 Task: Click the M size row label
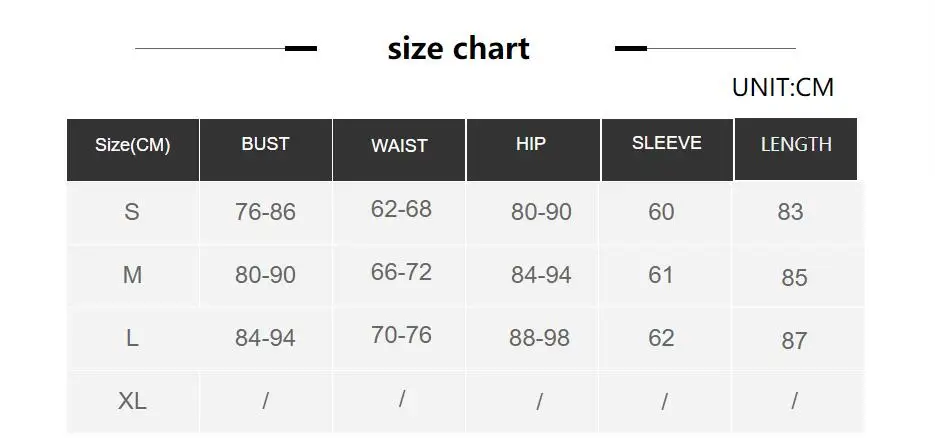point(132,275)
